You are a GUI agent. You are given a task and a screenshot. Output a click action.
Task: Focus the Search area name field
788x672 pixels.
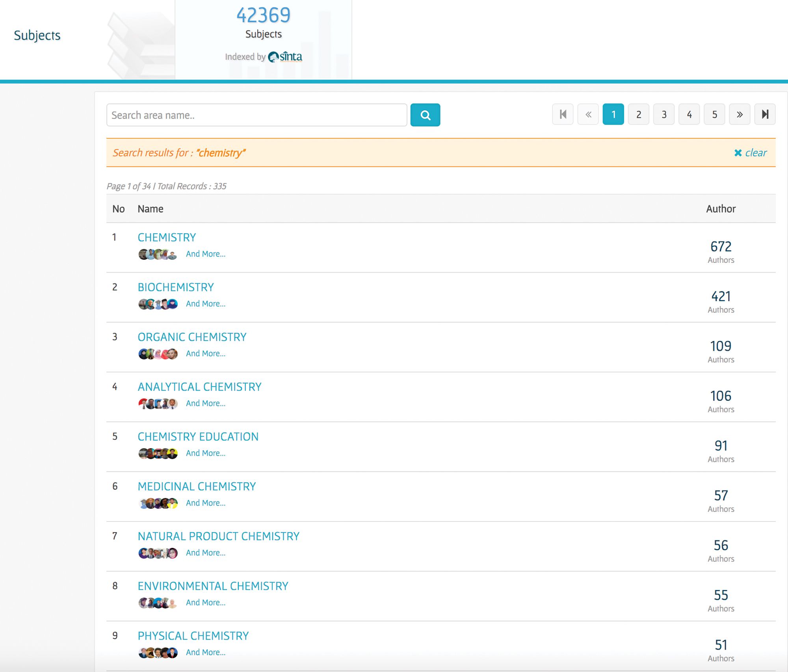point(256,115)
